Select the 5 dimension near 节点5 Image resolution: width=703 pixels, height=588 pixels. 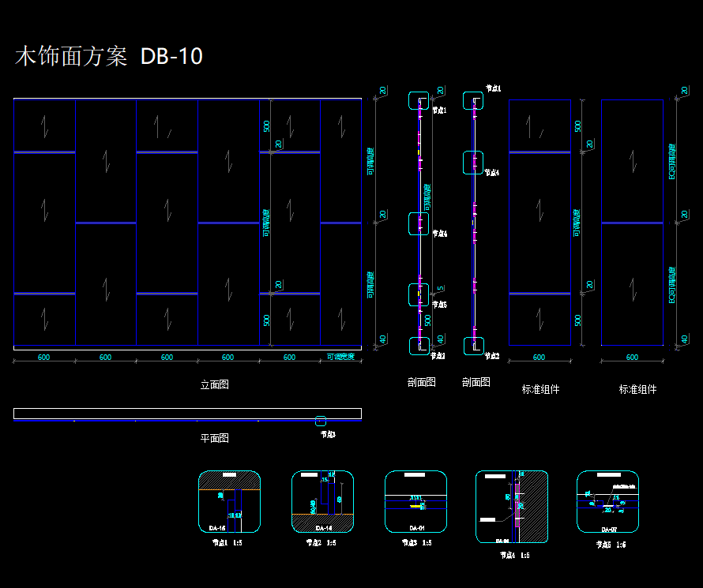coord(440,289)
